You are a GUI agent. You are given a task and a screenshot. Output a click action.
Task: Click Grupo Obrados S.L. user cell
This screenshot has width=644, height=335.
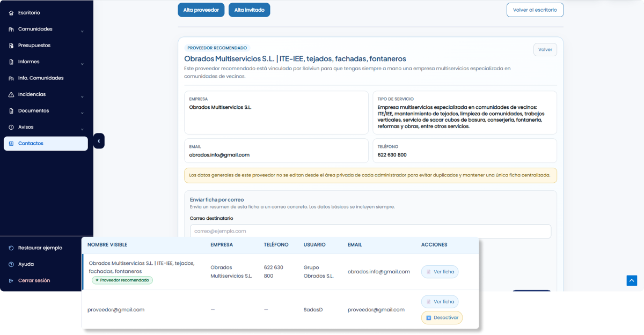coord(319,272)
